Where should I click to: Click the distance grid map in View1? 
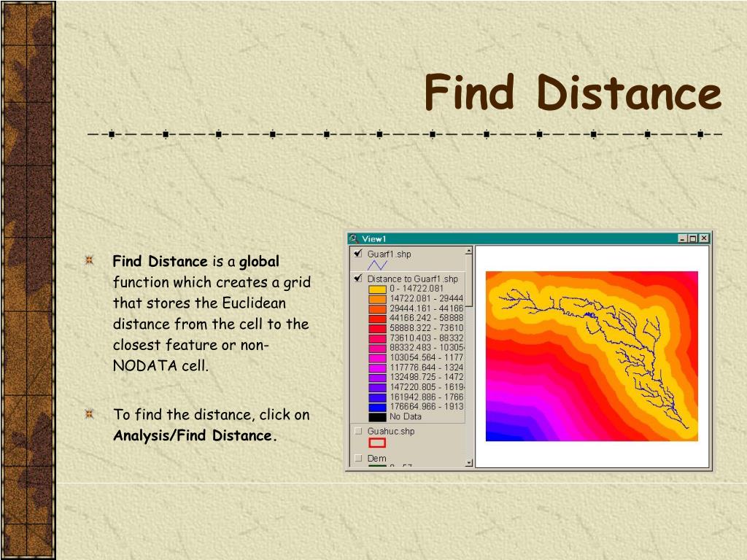tap(592, 356)
